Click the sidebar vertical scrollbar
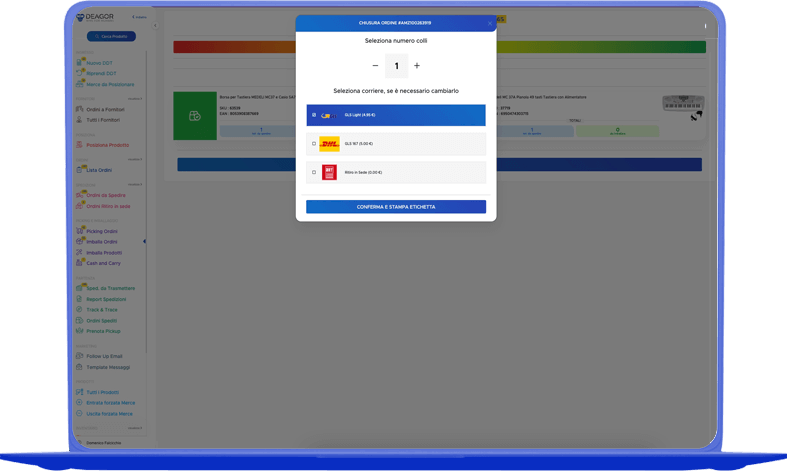 pyautogui.click(x=146, y=201)
